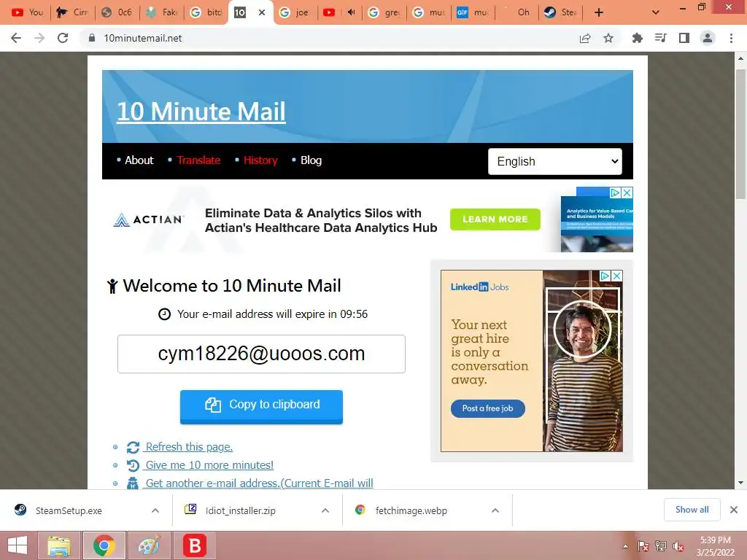Mute the tab with the speaker icon
This screenshot has height=560, width=747.
point(351,12)
